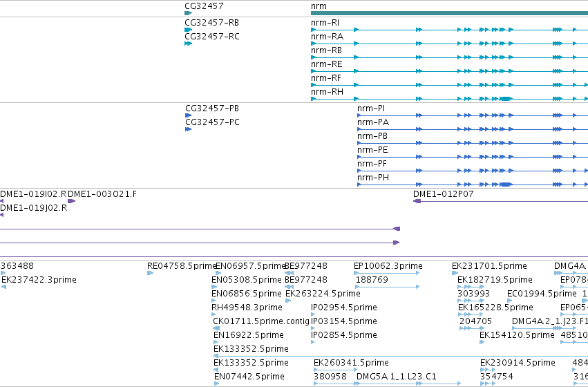This screenshot has width=588, height=387.
Task: Select clone DME1-012P07
Action: pyautogui.click(x=444, y=194)
